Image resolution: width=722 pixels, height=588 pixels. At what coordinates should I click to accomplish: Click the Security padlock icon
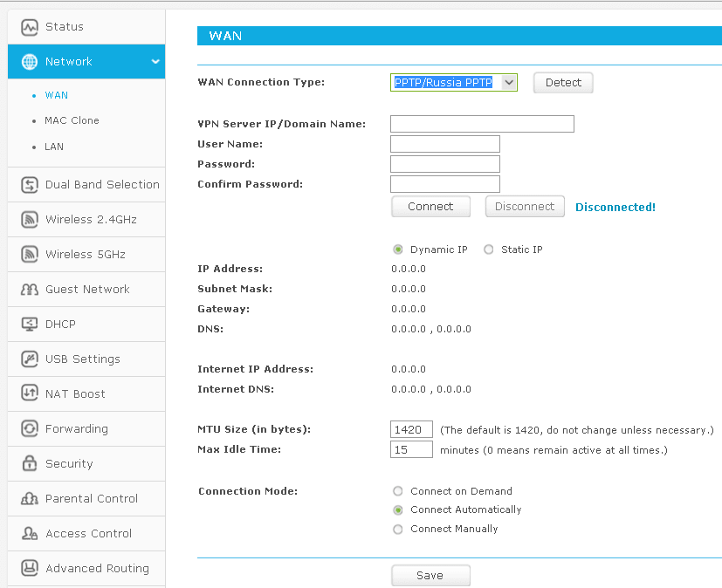point(30,464)
